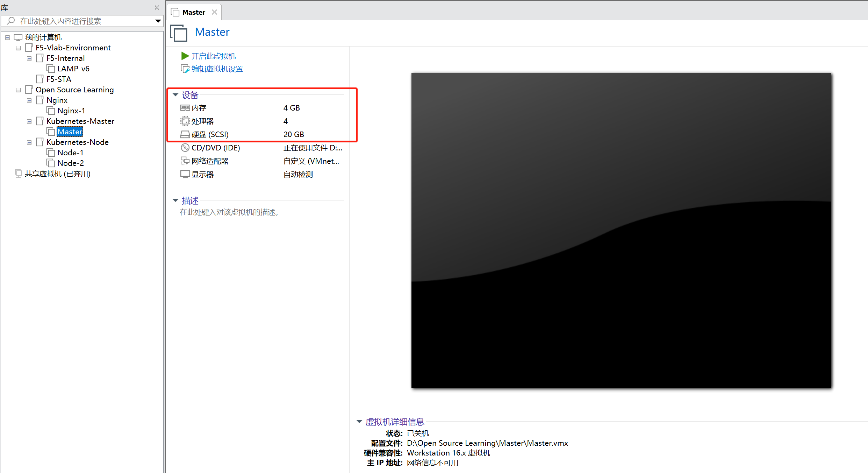Collapse the Open Source Learning folder
Viewport: 868px width, 473px height.
pyautogui.click(x=18, y=90)
